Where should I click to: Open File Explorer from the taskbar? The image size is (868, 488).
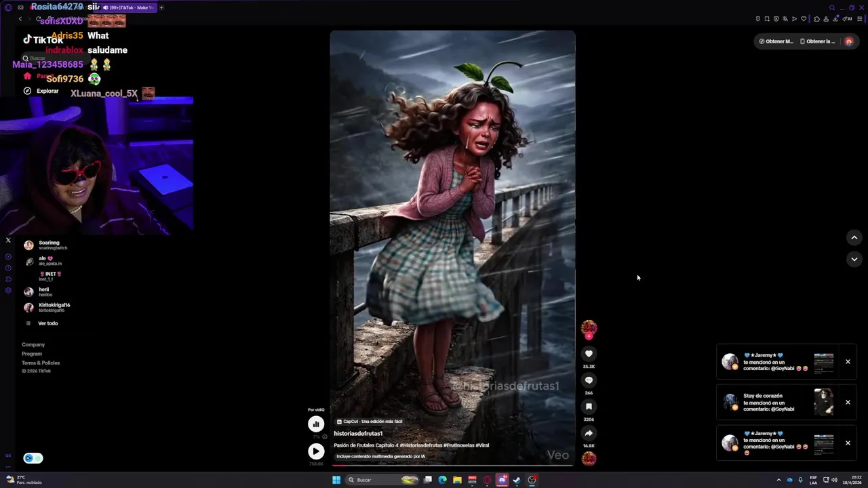457,480
